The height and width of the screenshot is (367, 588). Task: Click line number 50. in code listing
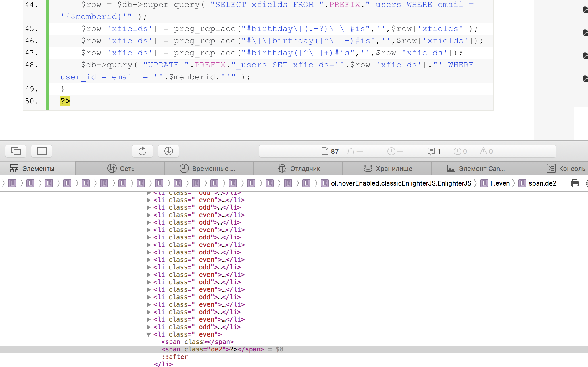[x=32, y=101]
